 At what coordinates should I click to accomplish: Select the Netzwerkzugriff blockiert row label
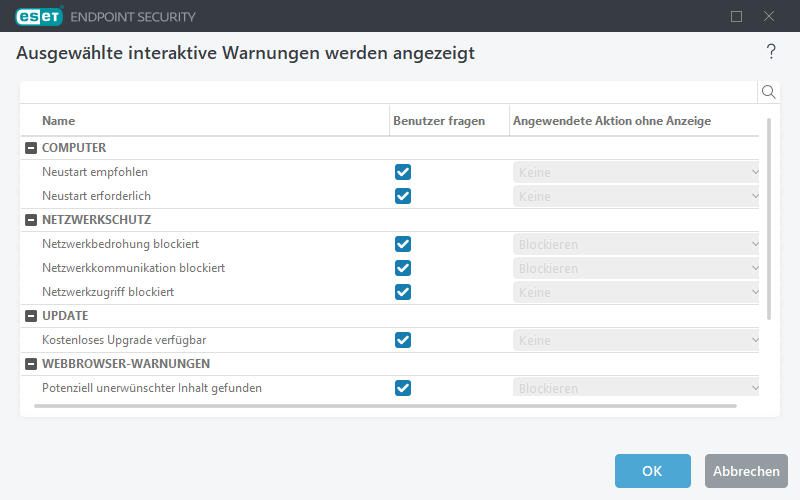click(x=108, y=292)
